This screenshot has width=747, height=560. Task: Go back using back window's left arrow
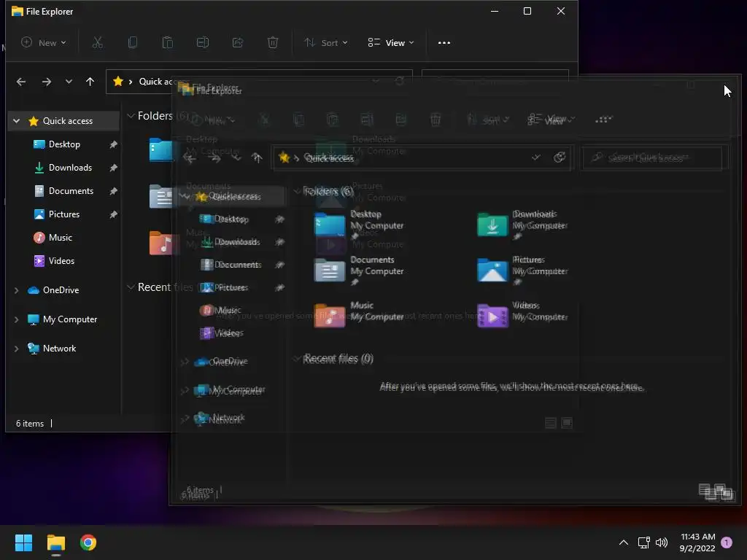coord(21,82)
